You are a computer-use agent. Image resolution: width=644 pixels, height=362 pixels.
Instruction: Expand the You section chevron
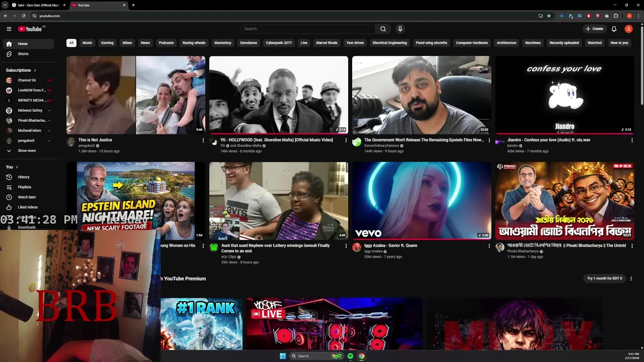click(17, 167)
